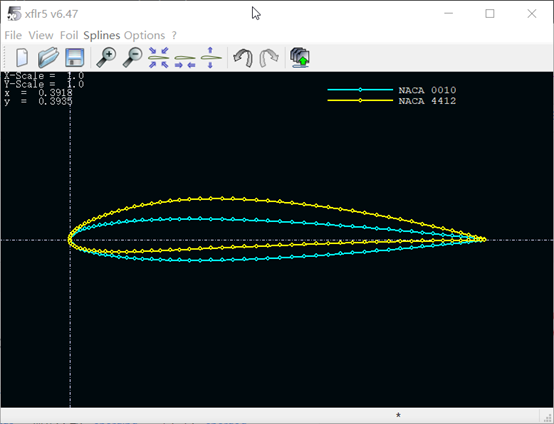Click the NACA 4412 legend label
This screenshot has width=554, height=424.
click(427, 101)
